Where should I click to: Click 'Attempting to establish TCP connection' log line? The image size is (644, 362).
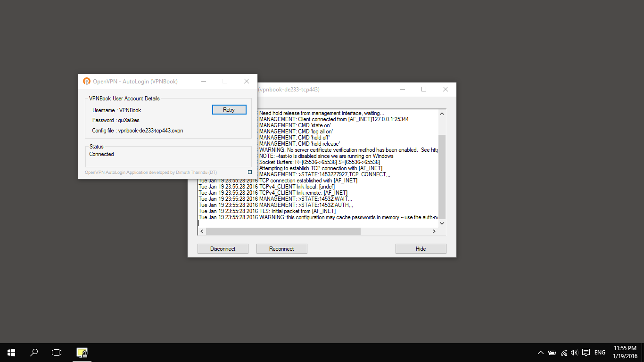click(321, 168)
